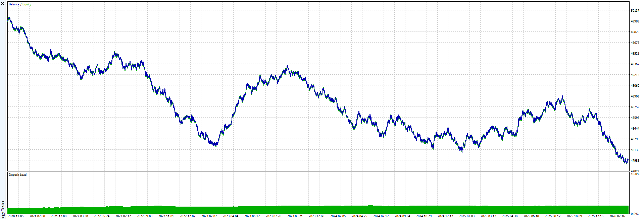The height and width of the screenshot is (219, 644).
Task: Click the green deposit load histogram bar area
Action: click(x=318, y=210)
